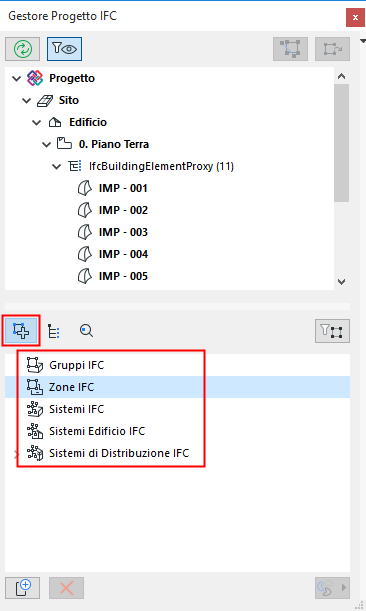366x611 pixels.
Task: Select the IMP - 004 element
Action: (x=123, y=254)
